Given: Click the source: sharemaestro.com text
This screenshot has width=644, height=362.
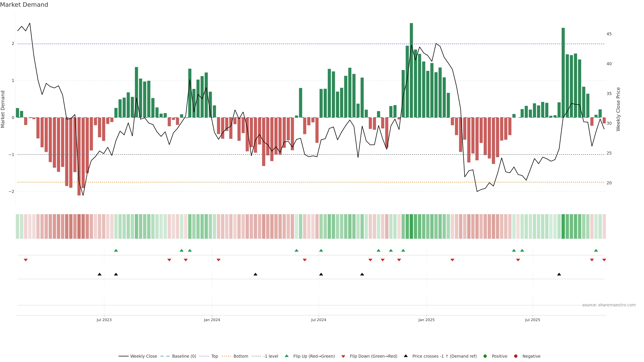Looking at the screenshot, I should pos(609,305).
